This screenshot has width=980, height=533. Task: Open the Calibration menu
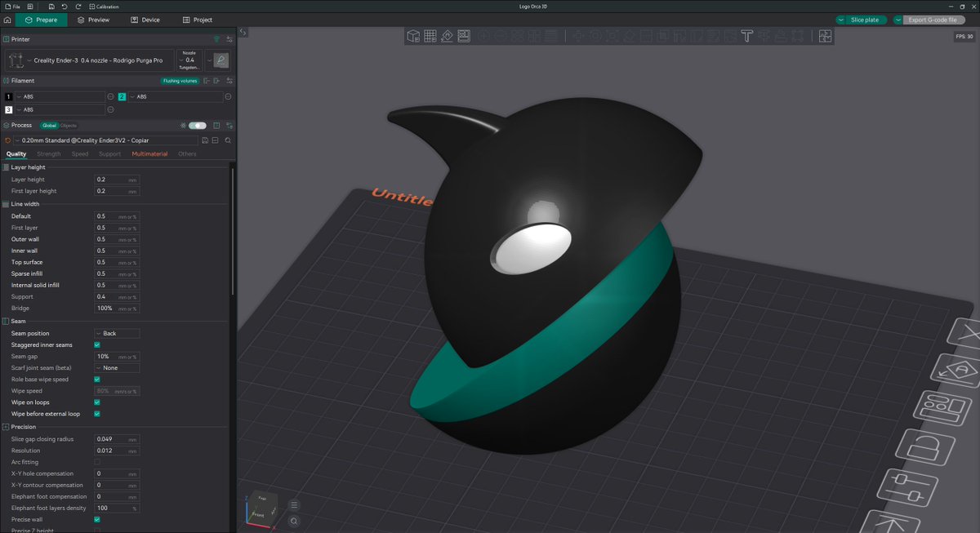(103, 6)
